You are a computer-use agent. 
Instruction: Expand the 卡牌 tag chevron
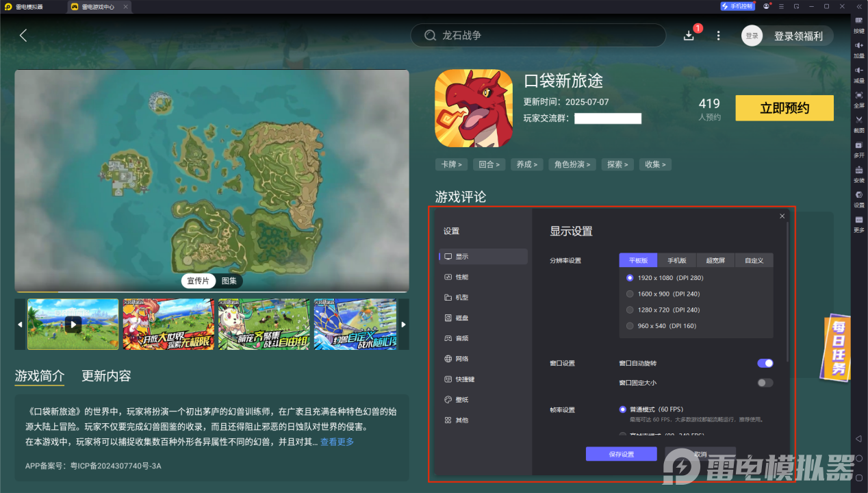[452, 164]
